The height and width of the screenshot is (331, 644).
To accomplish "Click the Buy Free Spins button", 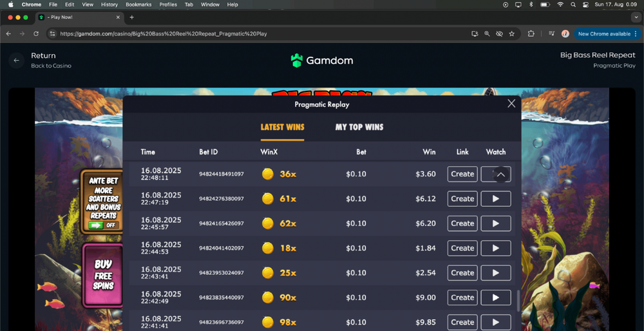I will point(103,274).
